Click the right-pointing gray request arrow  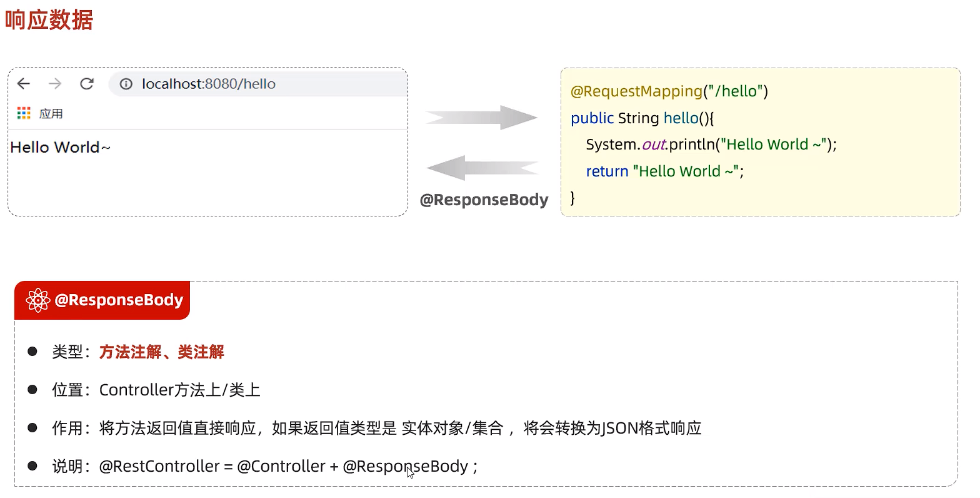(481, 118)
